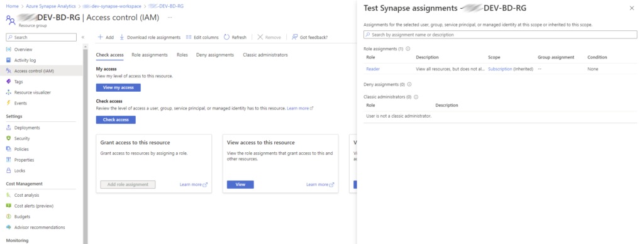Viewport: 644px width, 244px height.
Task: Click the Remove toolbar item
Action: tap(269, 37)
